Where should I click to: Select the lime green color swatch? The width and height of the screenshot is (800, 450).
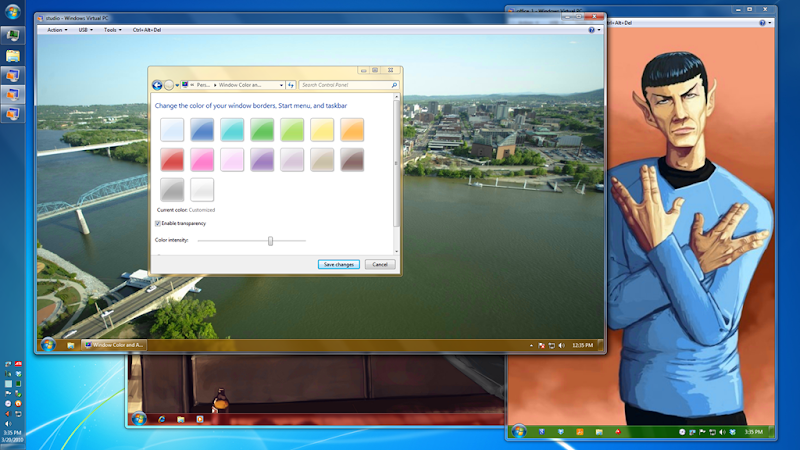click(x=292, y=130)
